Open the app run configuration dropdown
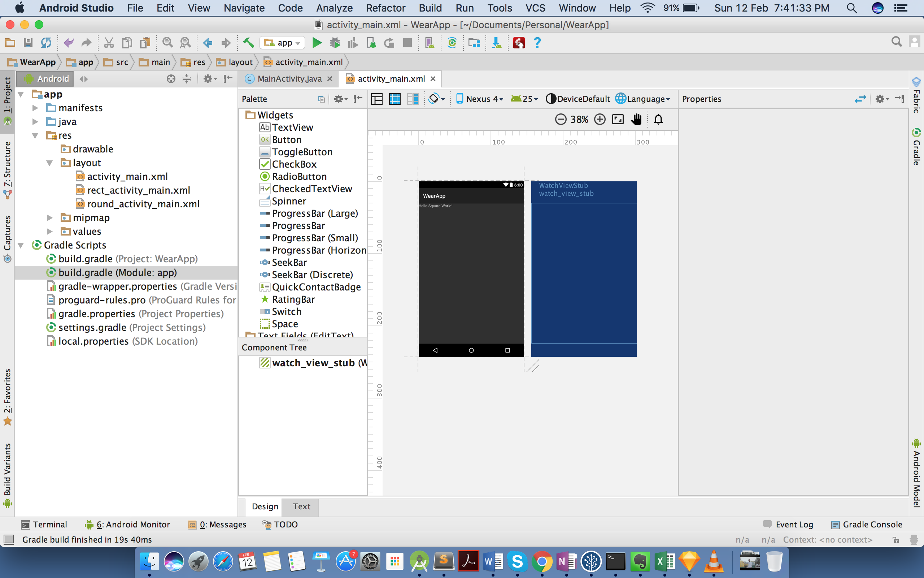 pyautogui.click(x=282, y=43)
